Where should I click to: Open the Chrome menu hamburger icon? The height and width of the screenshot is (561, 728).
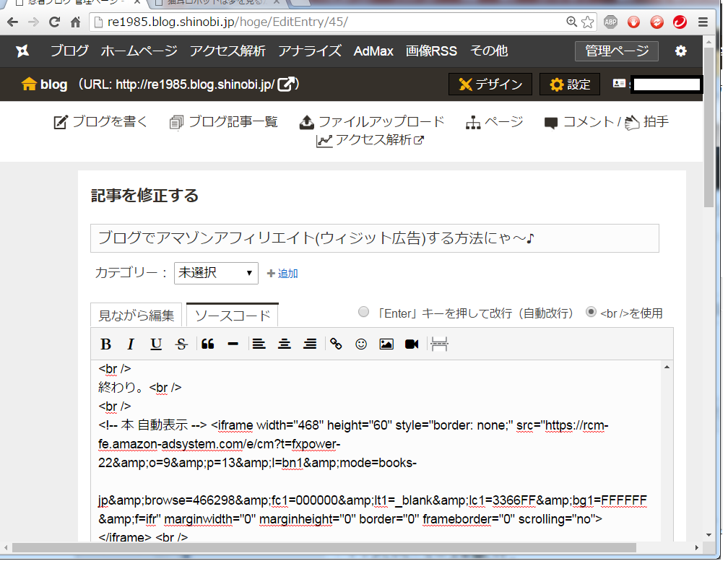[703, 22]
